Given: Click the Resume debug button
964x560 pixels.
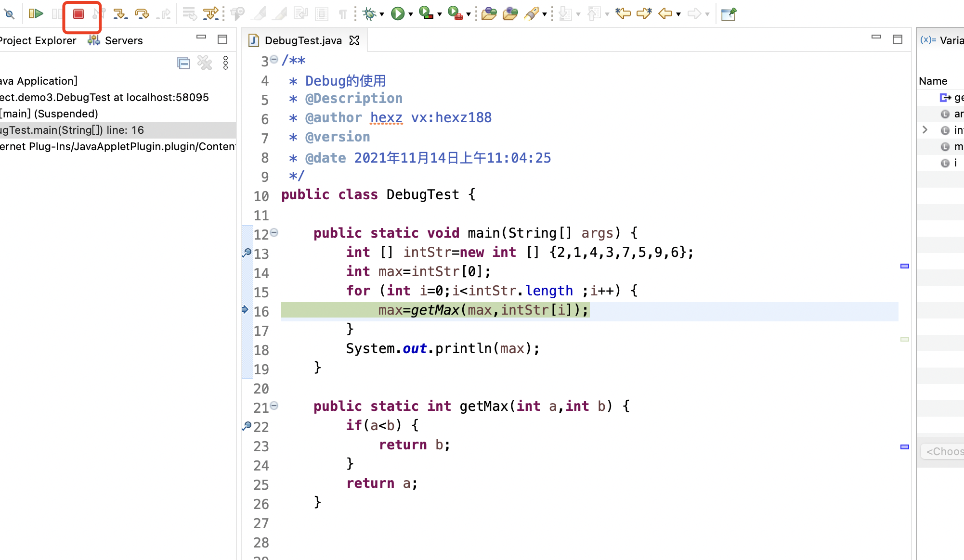Looking at the screenshot, I should pos(36,13).
